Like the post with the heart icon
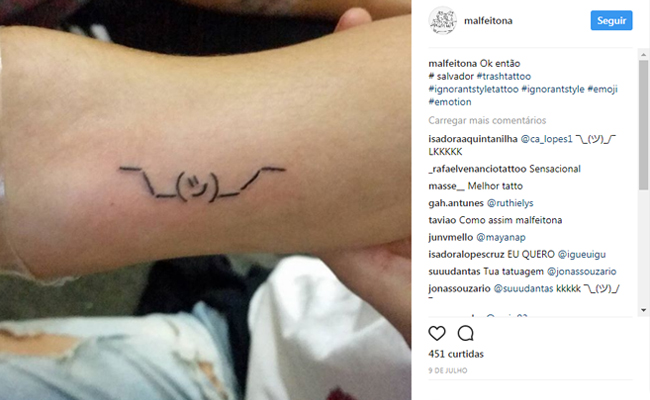The width and height of the screenshot is (650, 400). (437, 333)
